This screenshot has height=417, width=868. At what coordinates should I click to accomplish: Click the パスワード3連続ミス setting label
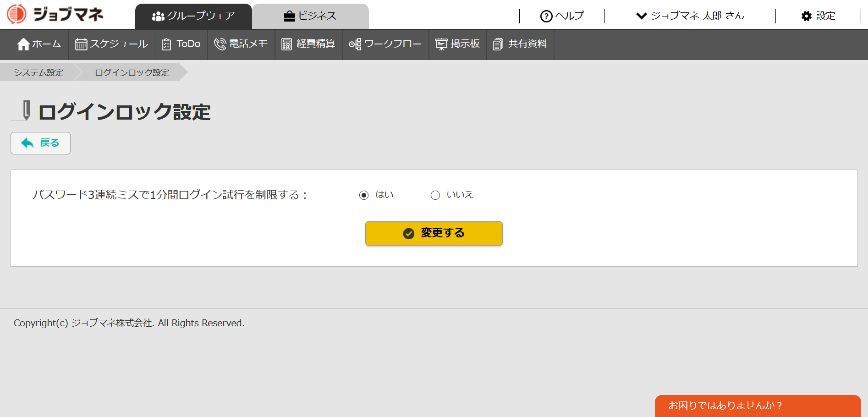[170, 195]
